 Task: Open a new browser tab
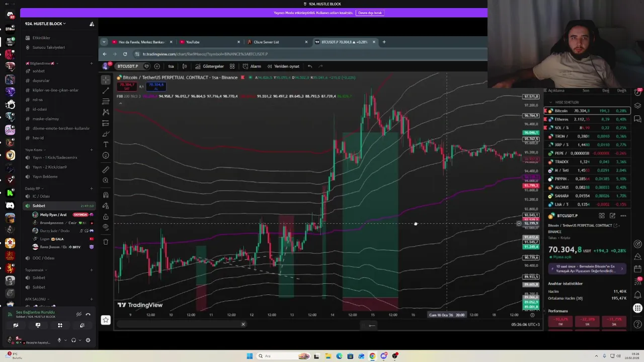[384, 42]
